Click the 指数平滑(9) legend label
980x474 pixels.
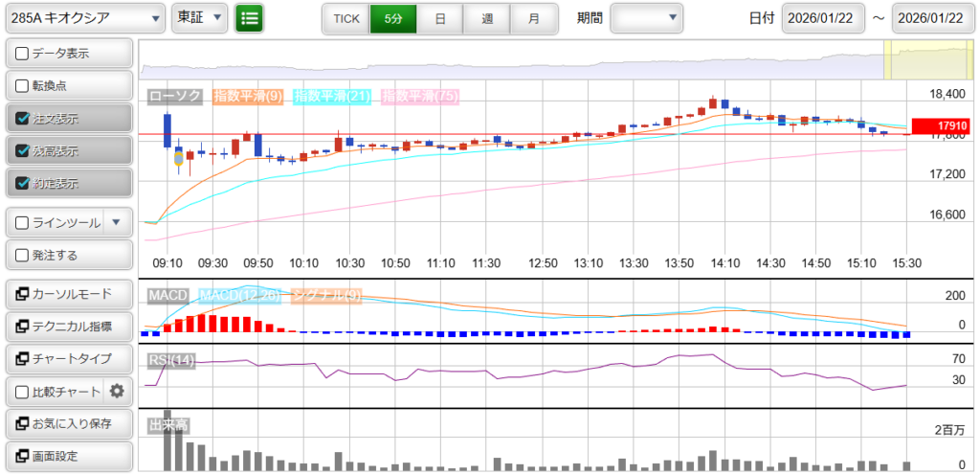click(x=247, y=96)
